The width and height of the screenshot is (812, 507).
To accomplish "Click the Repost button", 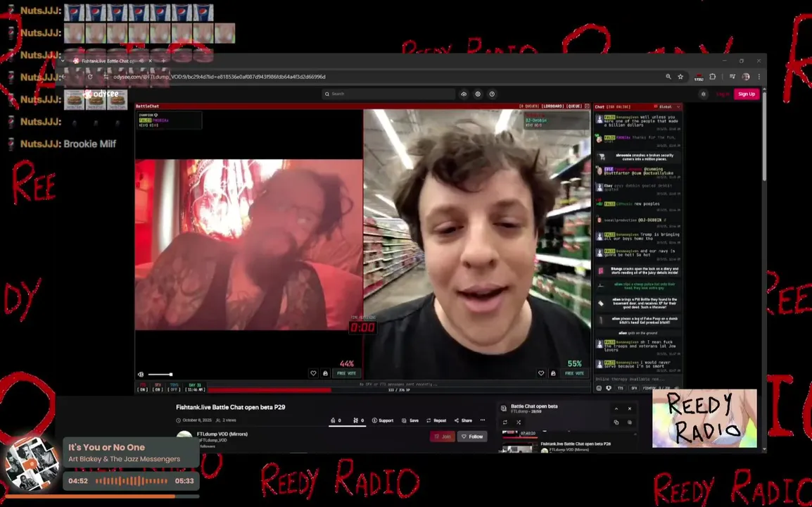I will (436, 420).
